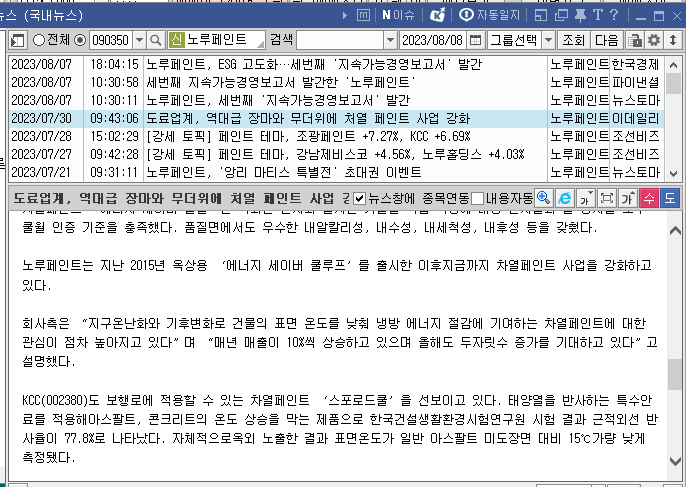This screenshot has height=487, width=686.
Task: Click the 2023/08/08 date field
Action: click(432, 40)
